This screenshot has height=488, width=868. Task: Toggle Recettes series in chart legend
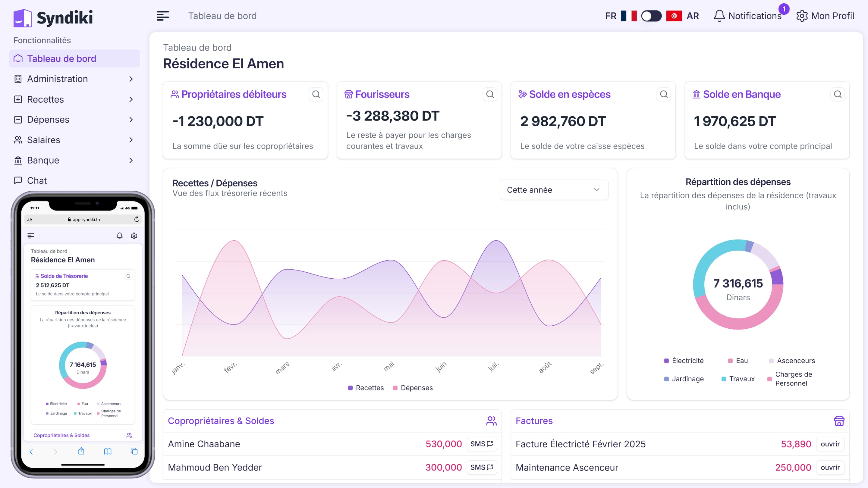pos(366,388)
